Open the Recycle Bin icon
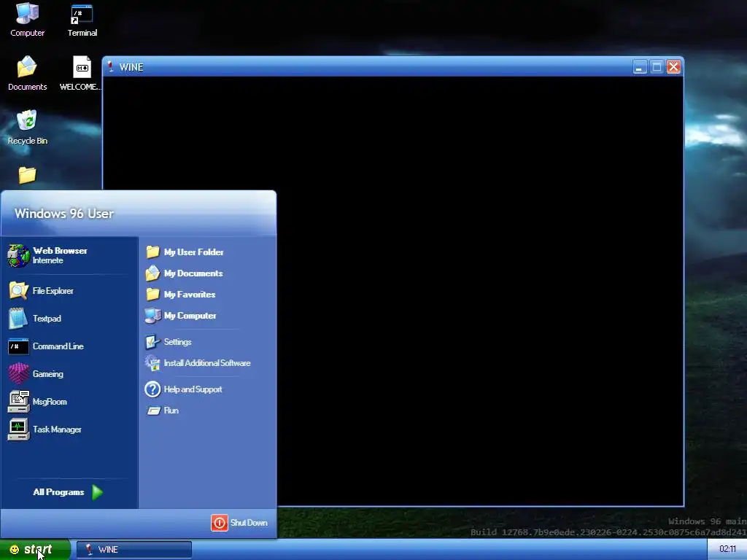747x560 pixels. pyautogui.click(x=27, y=127)
